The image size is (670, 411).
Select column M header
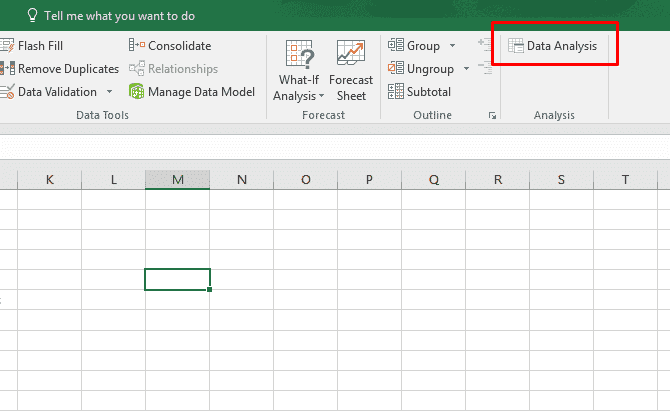[x=177, y=179]
